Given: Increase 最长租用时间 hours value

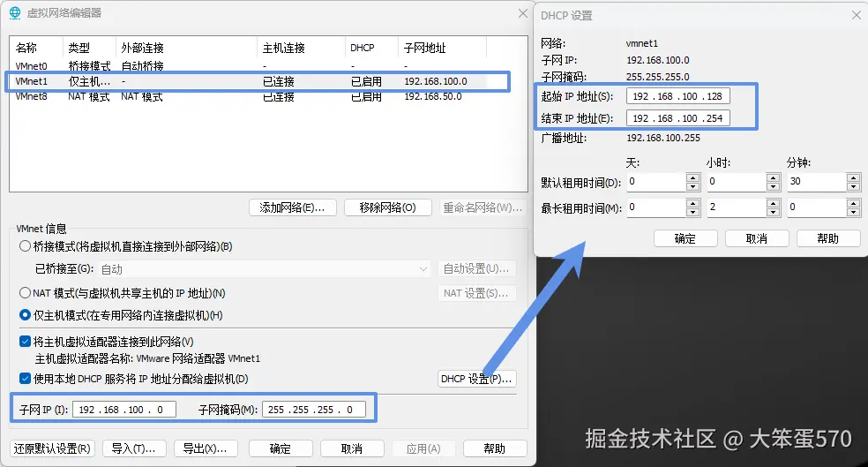Looking at the screenshot, I should pyautogui.click(x=773, y=203).
